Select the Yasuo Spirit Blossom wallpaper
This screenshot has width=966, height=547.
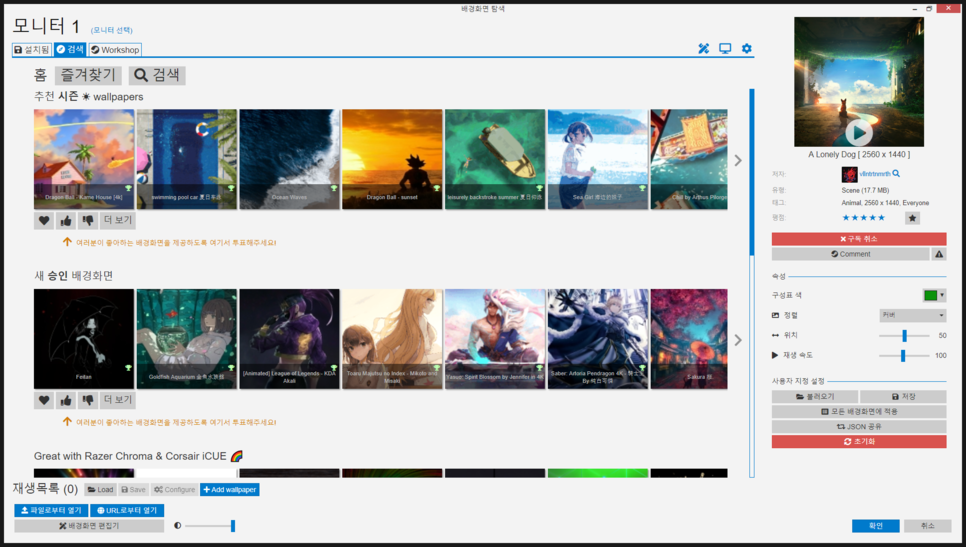tap(495, 339)
